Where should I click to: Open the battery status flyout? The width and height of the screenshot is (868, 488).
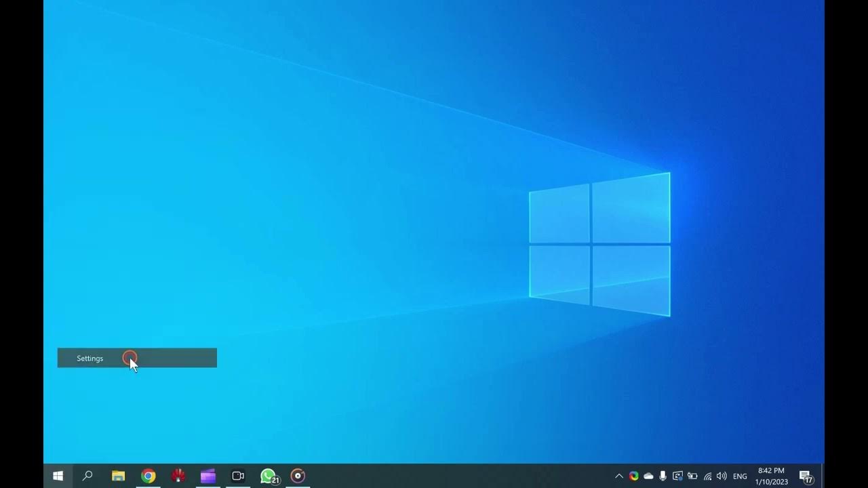[x=692, y=476]
